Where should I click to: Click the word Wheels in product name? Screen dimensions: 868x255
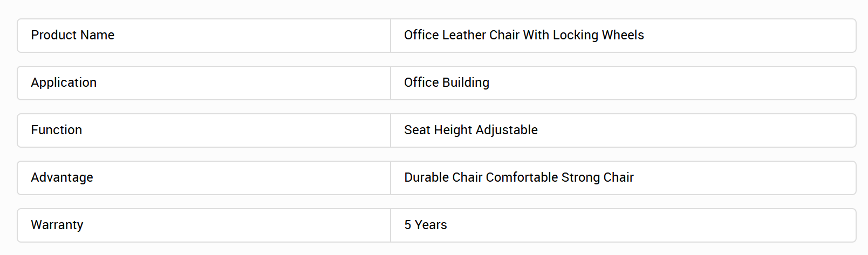tap(623, 35)
